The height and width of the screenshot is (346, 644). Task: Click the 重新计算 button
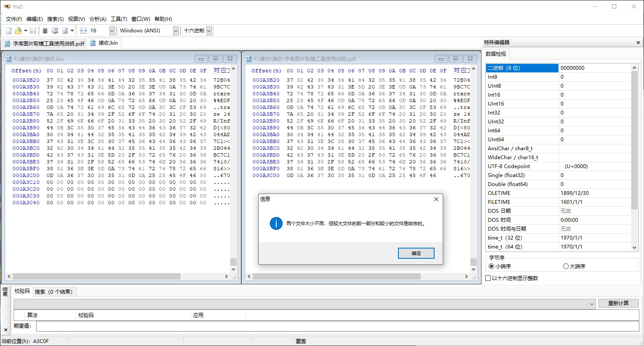[618, 303]
